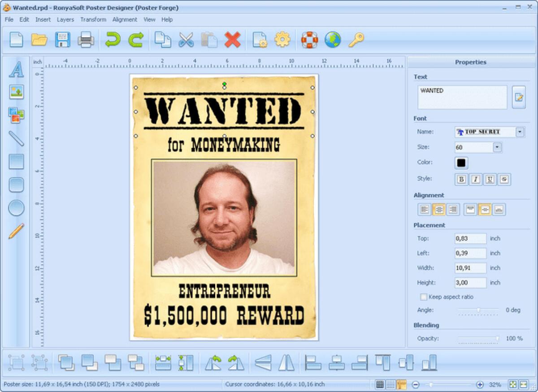Screen dimensions: 538x392
Task: Open the Transform menu
Action: [93, 19]
